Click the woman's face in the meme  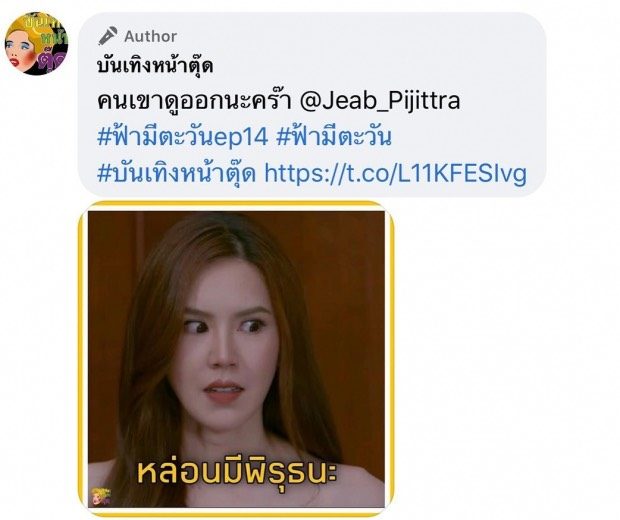(x=226, y=344)
